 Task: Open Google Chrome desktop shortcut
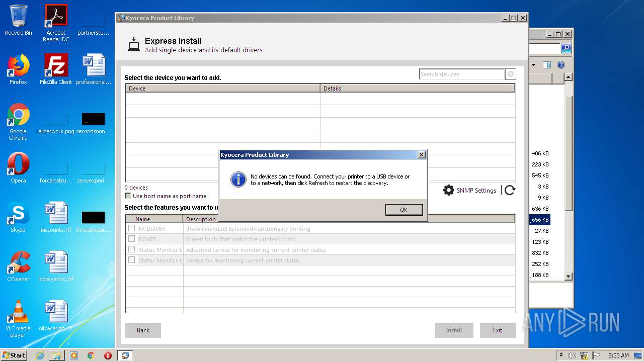coord(18,122)
